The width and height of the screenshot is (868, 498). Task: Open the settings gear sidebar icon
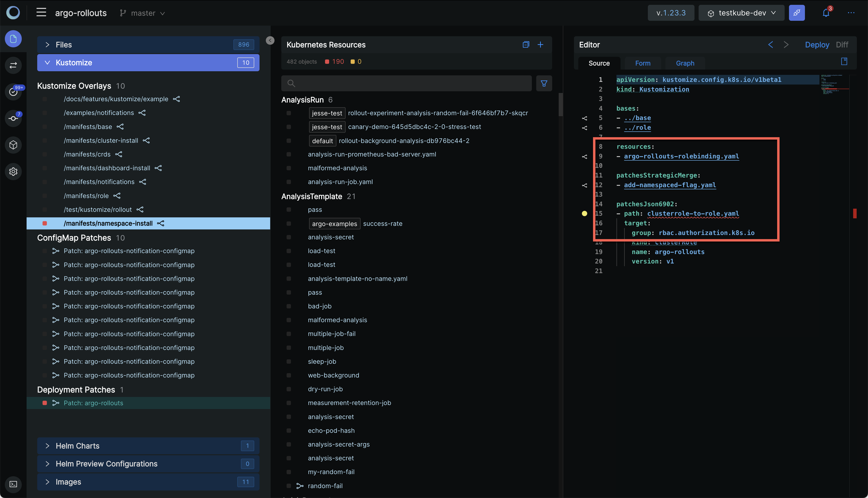click(13, 171)
